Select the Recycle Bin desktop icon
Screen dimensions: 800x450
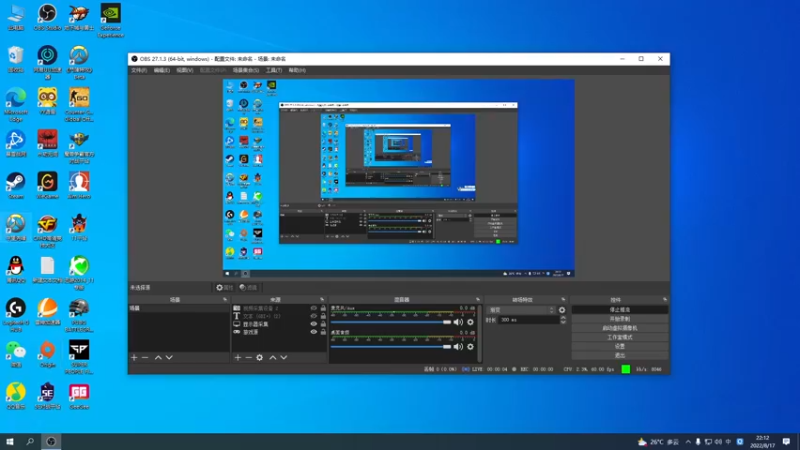[16, 59]
